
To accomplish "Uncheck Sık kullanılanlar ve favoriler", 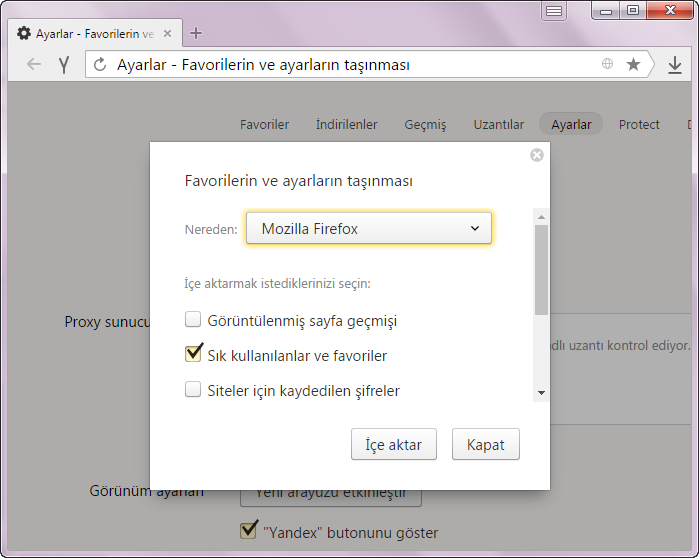I will tap(193, 354).
